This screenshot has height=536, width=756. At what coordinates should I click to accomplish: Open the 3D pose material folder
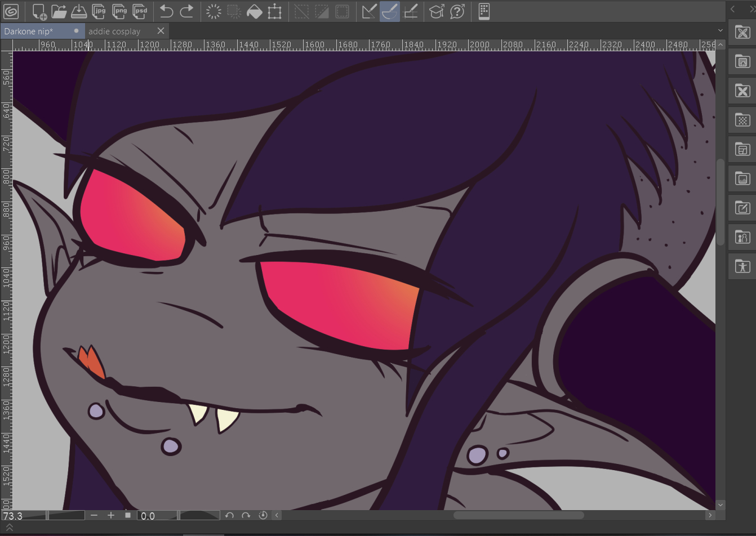coord(742,266)
